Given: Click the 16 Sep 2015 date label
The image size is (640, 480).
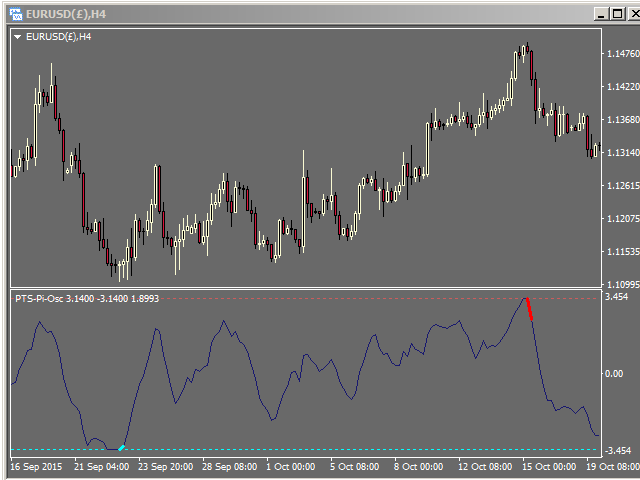Looking at the screenshot, I should pos(36,467).
